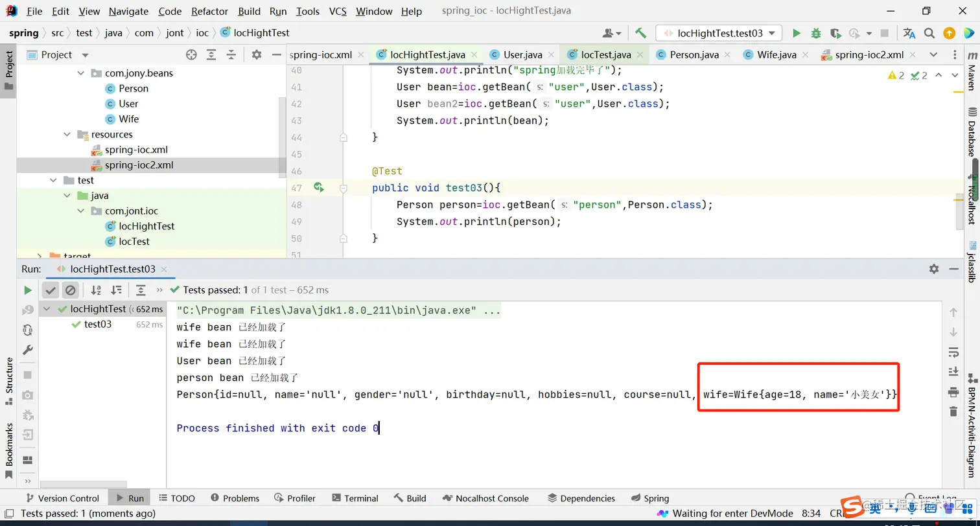980x526 pixels.
Task: Collapse the locHightTest result node
Action: 47,309
